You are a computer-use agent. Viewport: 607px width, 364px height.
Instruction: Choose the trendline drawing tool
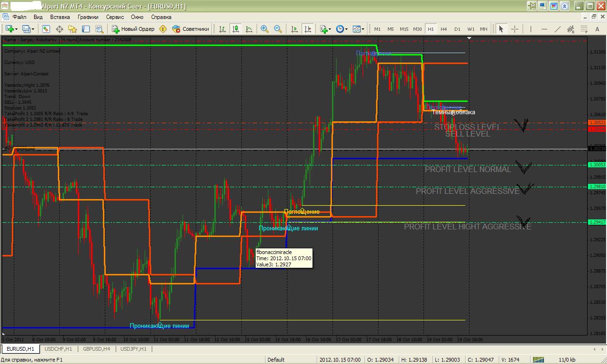(x=557, y=29)
